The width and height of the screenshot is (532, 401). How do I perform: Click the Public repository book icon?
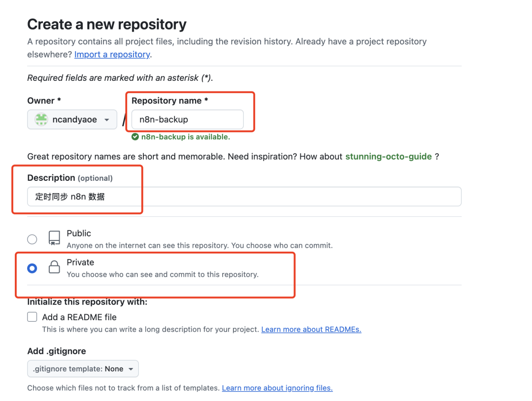pos(54,238)
